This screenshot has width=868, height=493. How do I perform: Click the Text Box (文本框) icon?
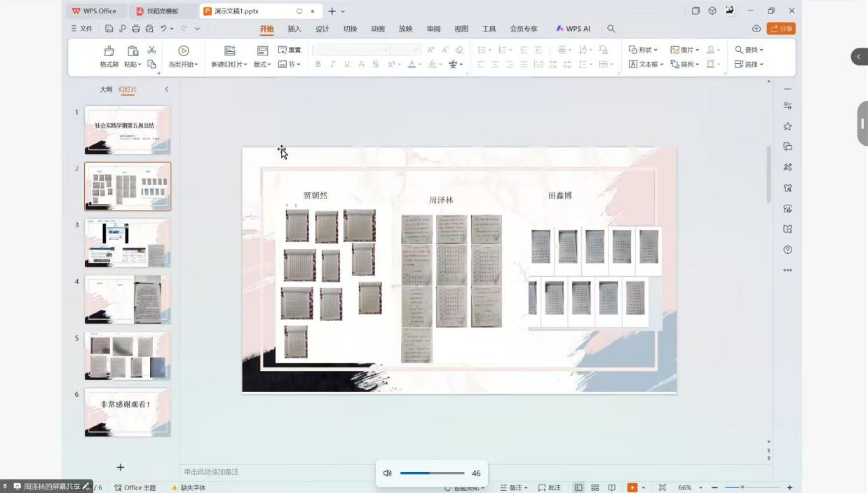633,65
